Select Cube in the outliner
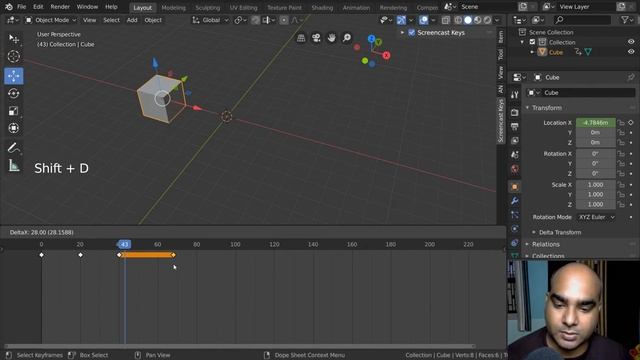The height and width of the screenshot is (360, 640). pos(556,52)
